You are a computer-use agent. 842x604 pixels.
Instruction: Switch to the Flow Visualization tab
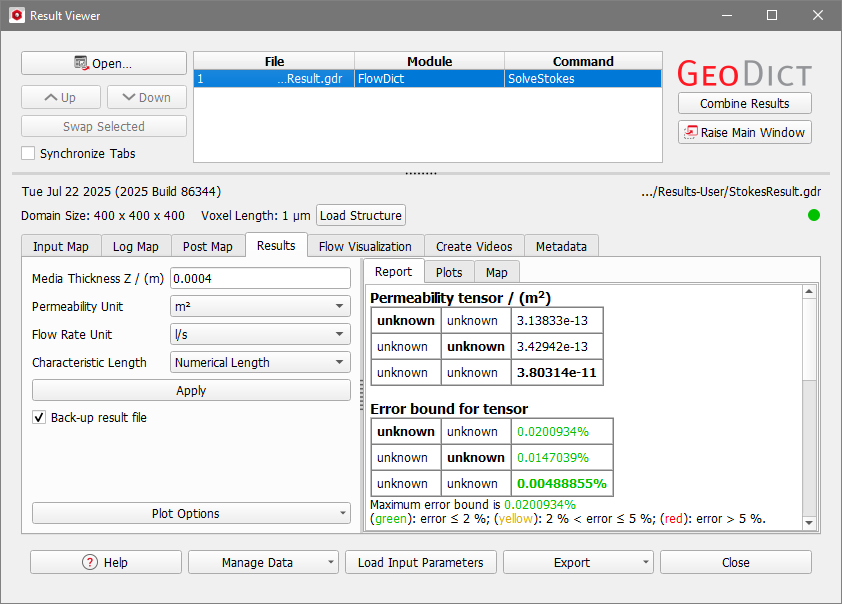click(365, 246)
